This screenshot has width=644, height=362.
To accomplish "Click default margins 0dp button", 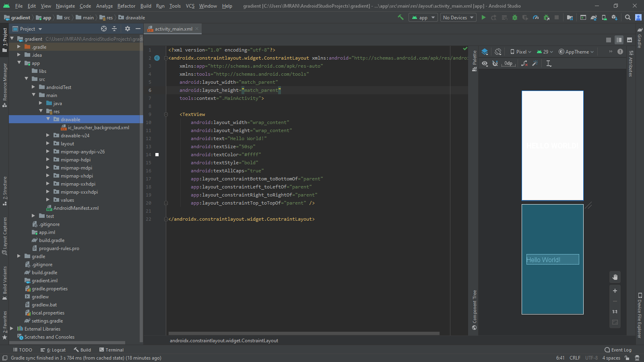I will tap(508, 63).
